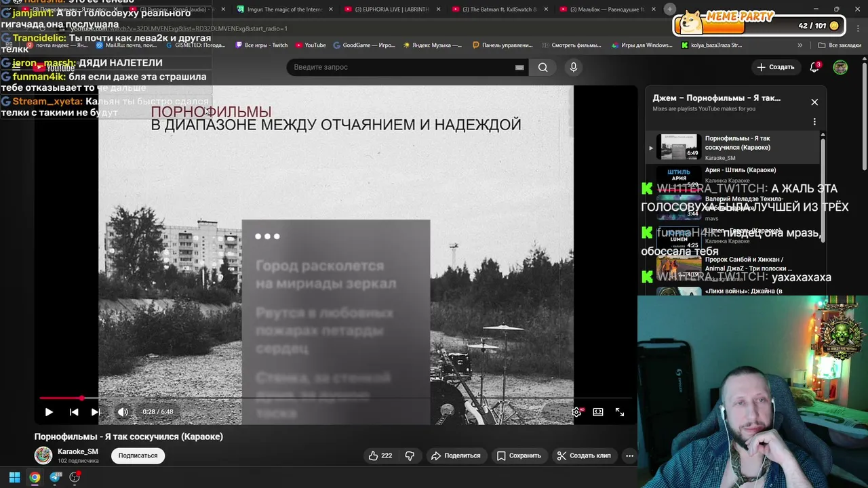Mute the video volume
Image resolution: width=868 pixels, height=488 pixels.
click(x=123, y=411)
